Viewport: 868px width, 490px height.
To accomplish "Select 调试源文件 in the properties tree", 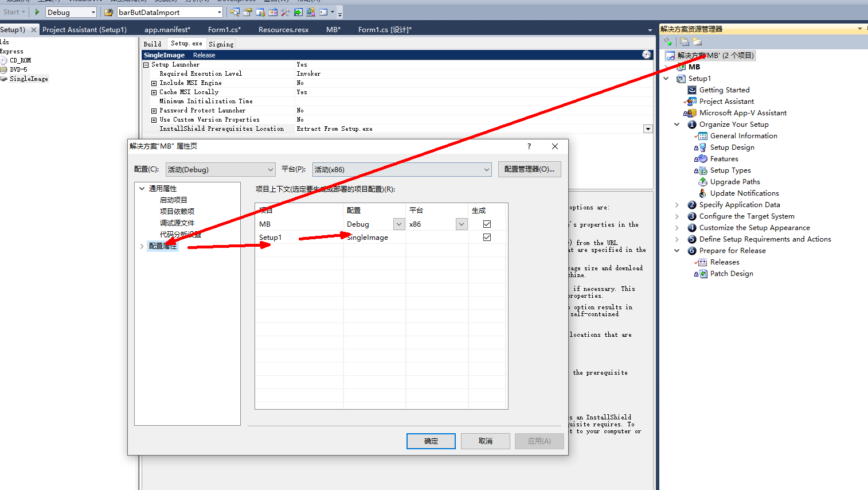I will click(177, 223).
